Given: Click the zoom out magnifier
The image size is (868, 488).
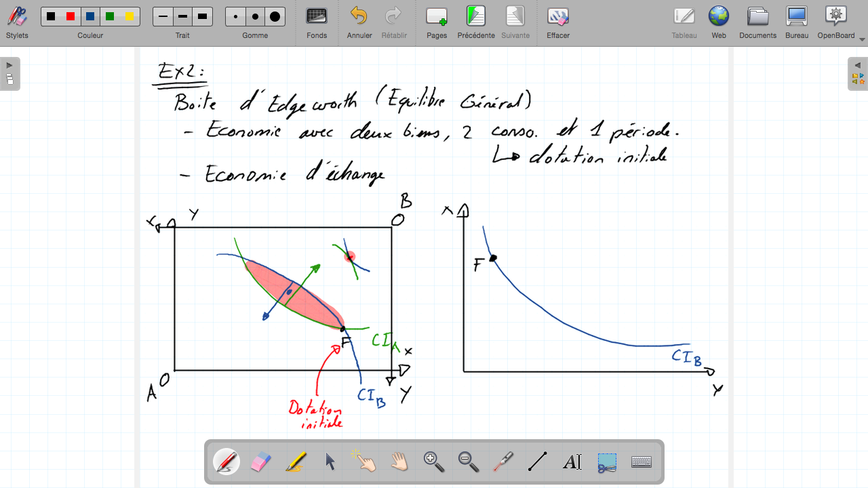Looking at the screenshot, I should click(469, 462).
